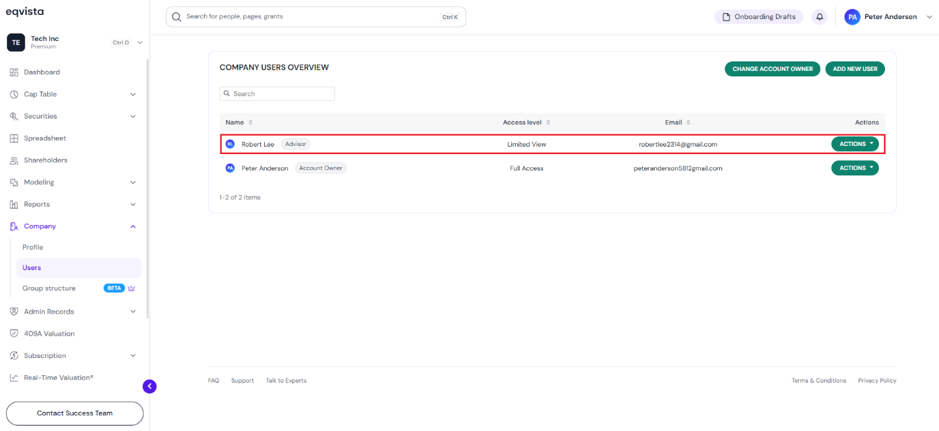Screen dimensions: 939x431
Task: Go to company Profile page
Action: [33, 247]
